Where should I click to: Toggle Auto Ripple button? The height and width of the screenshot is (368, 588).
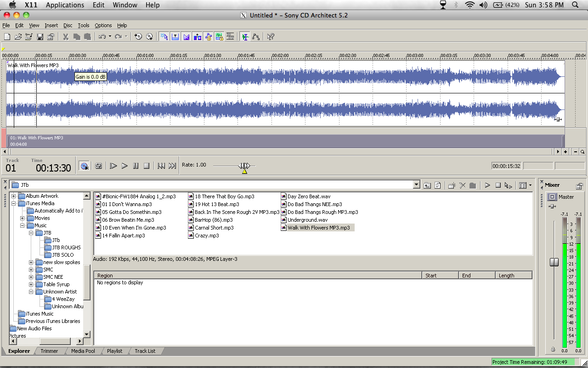click(197, 37)
